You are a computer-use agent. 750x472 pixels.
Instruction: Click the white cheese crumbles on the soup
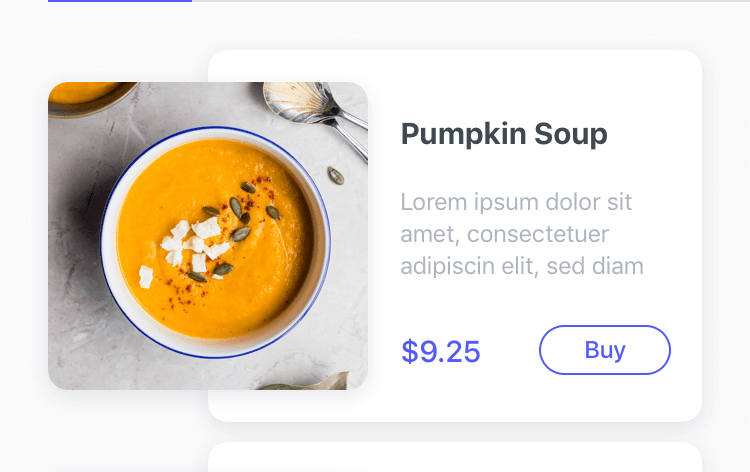pos(189,249)
